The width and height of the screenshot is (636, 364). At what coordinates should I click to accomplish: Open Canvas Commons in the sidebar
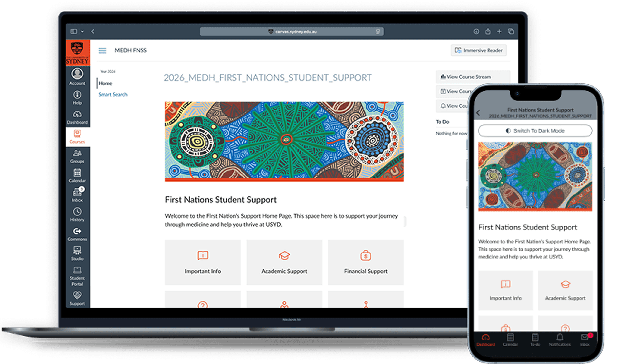[77, 234]
